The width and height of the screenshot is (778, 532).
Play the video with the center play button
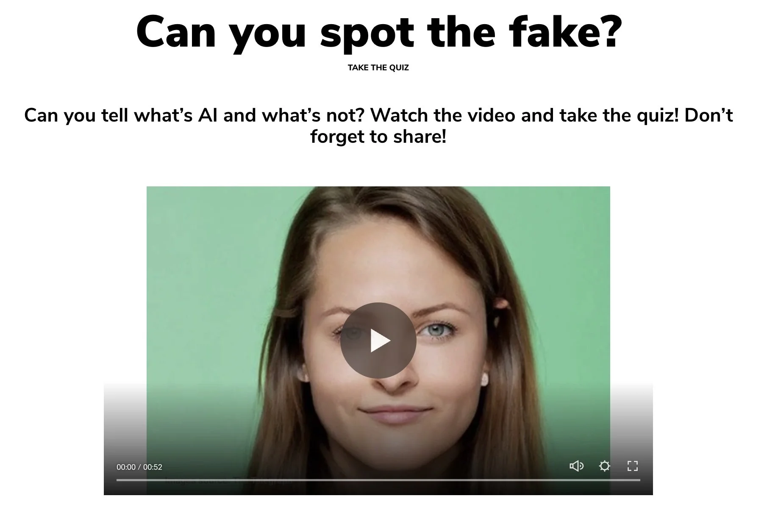(x=378, y=341)
